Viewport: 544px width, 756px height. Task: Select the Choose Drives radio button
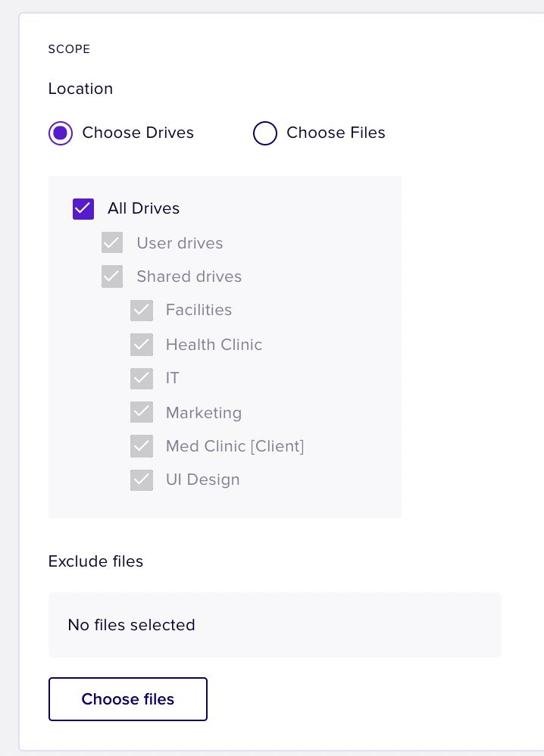click(x=61, y=133)
